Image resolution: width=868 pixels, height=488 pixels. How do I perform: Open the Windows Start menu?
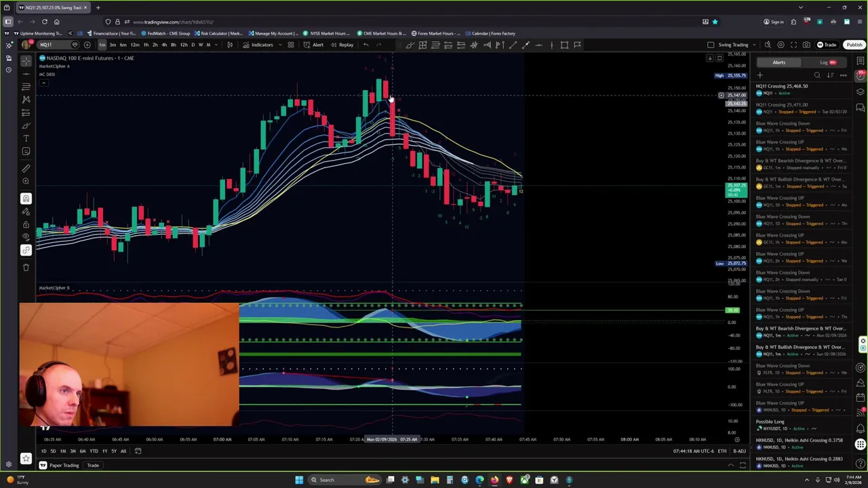pos(298,480)
